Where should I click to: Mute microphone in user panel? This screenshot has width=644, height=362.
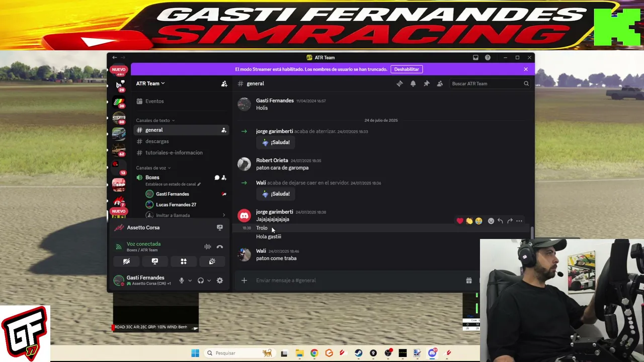(x=182, y=281)
